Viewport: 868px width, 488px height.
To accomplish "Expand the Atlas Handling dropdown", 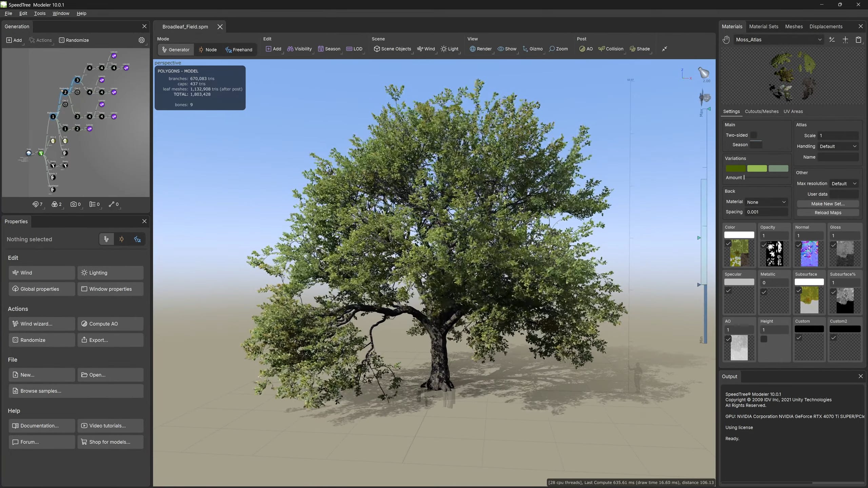I will click(x=838, y=146).
